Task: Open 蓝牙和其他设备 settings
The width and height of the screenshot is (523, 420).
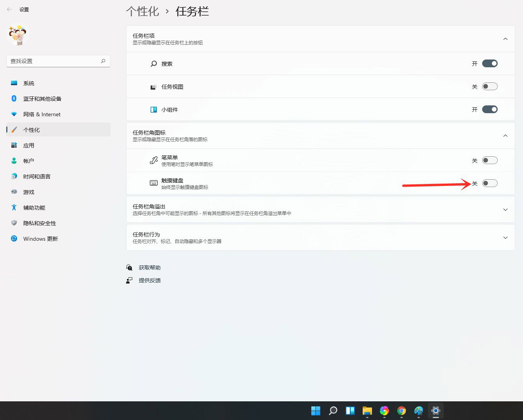Action: (58, 99)
